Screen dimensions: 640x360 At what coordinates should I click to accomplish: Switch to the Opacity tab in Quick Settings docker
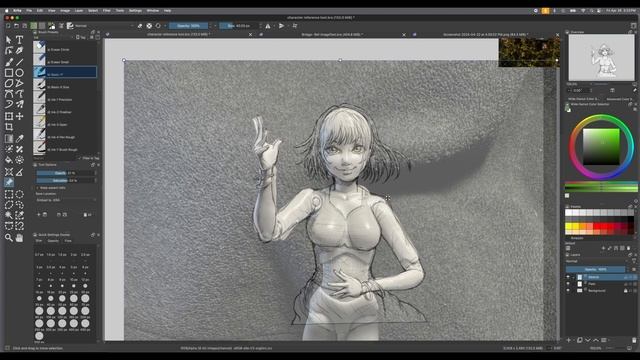[53, 241]
